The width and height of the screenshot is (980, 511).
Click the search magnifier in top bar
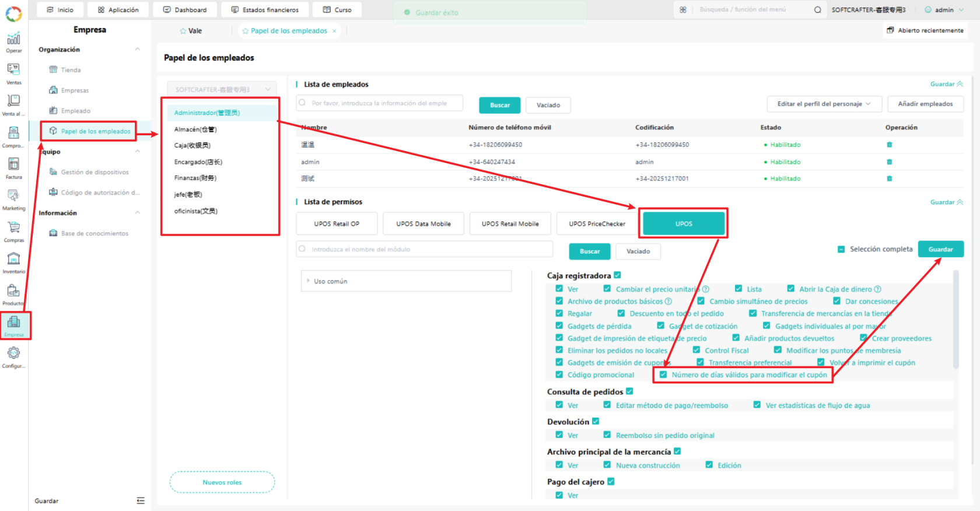817,9
